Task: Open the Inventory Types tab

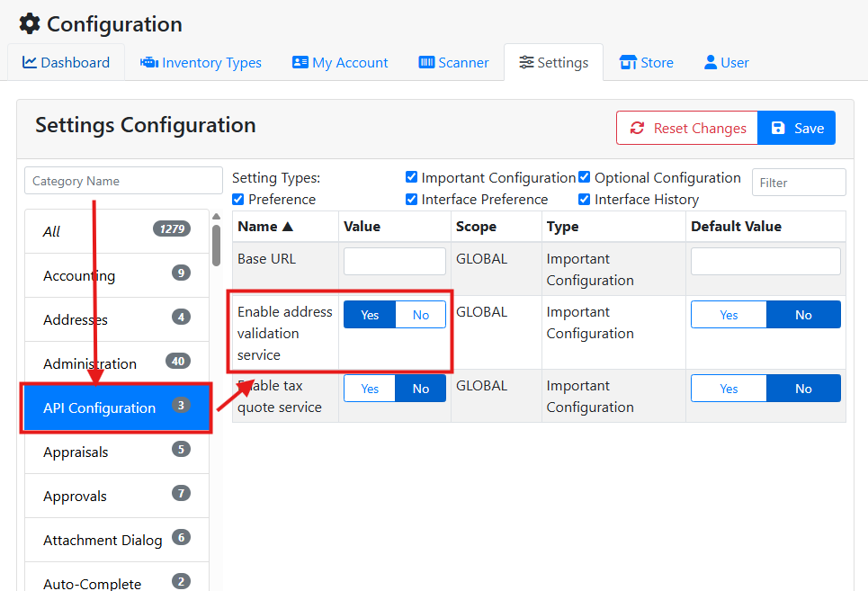Action: 201,62
